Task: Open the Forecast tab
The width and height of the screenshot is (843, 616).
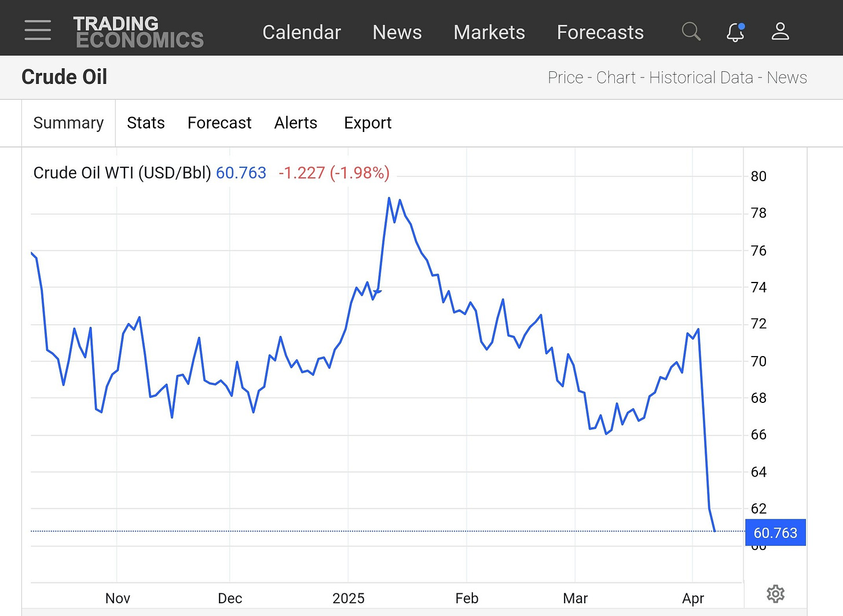Action: click(219, 123)
